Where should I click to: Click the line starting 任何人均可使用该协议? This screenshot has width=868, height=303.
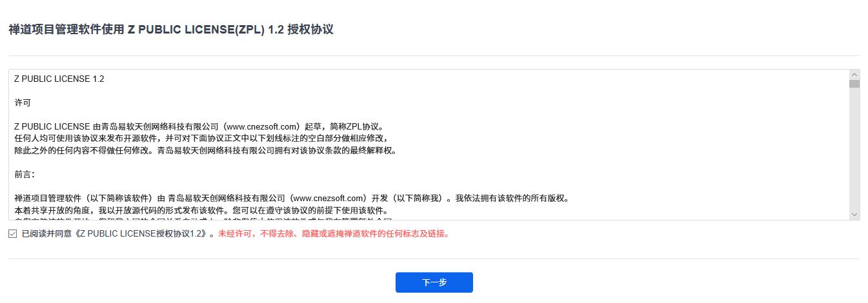pos(201,139)
